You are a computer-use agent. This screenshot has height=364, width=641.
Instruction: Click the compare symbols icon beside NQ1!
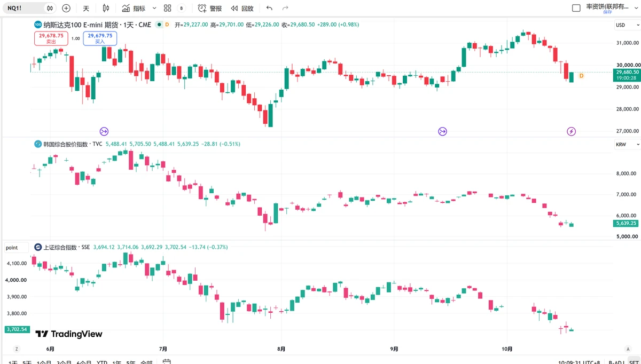50,8
